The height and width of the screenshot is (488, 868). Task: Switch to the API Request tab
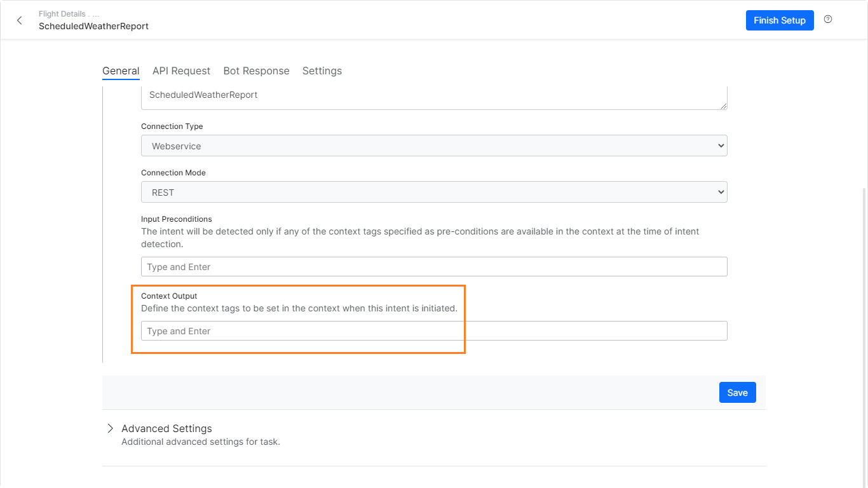[181, 71]
